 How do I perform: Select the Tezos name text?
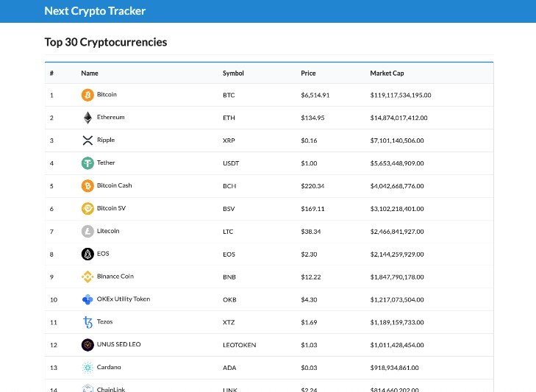click(104, 321)
